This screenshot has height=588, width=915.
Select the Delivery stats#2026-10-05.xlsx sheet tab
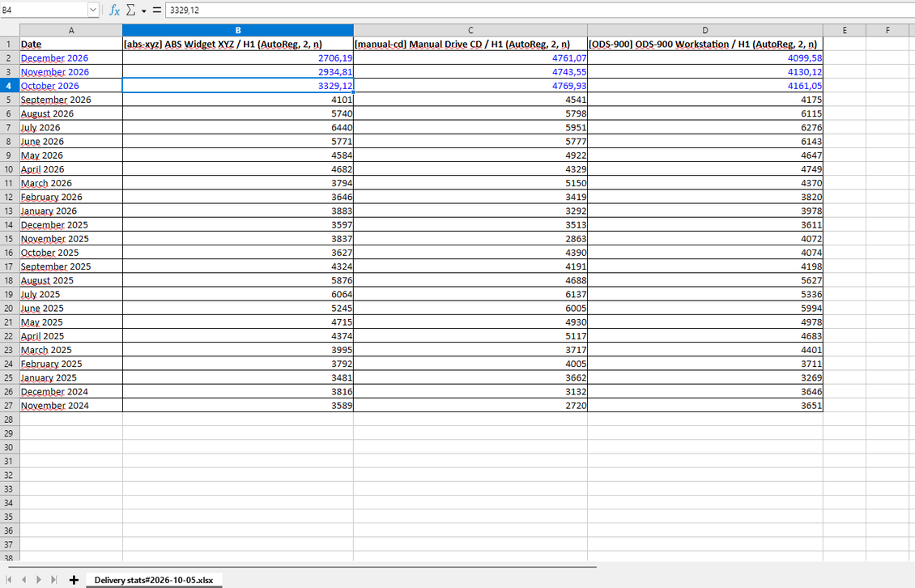[x=154, y=581]
